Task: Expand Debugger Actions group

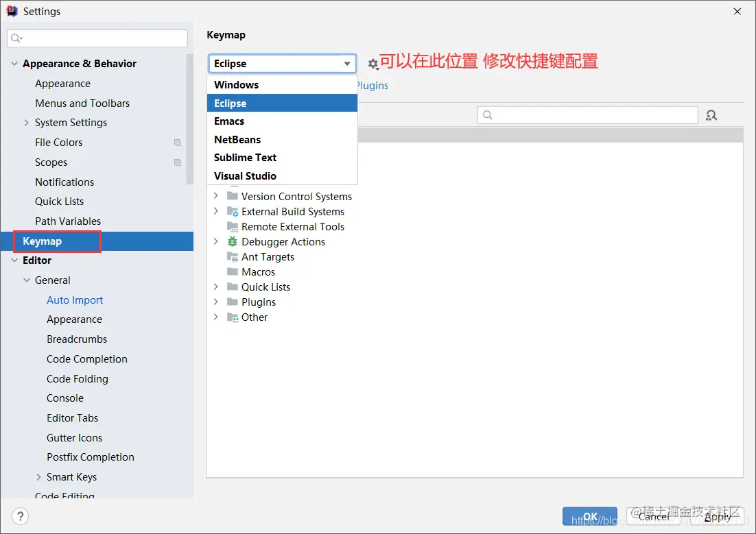Action: coord(216,241)
